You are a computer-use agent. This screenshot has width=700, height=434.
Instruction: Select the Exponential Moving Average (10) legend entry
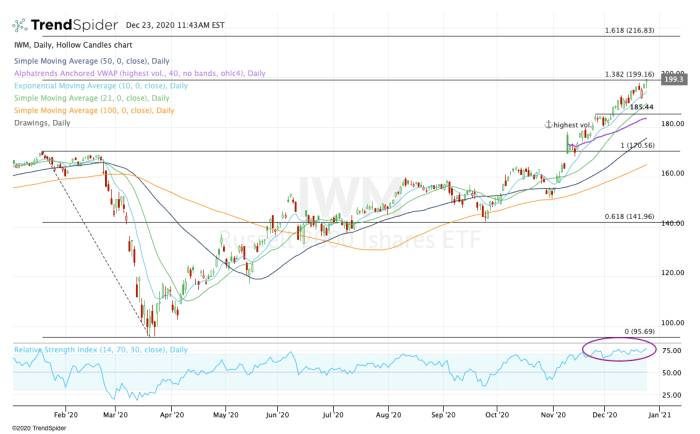[x=101, y=86]
